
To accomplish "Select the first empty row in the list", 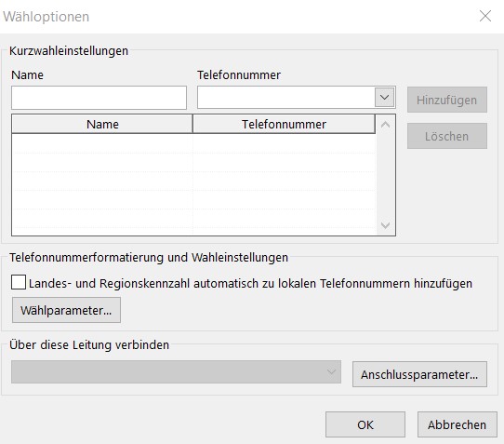I will click(x=193, y=143).
